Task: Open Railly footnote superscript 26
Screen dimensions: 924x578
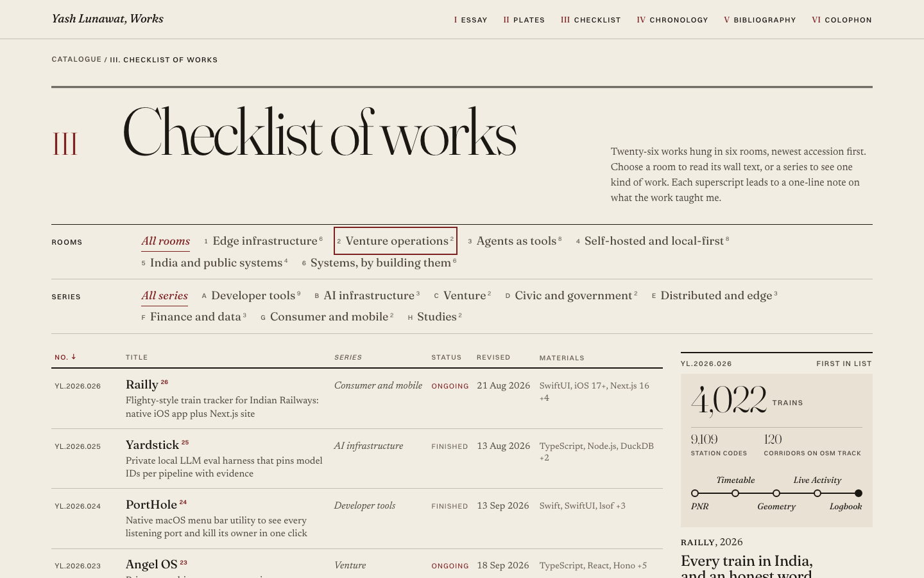Action: 164,382
